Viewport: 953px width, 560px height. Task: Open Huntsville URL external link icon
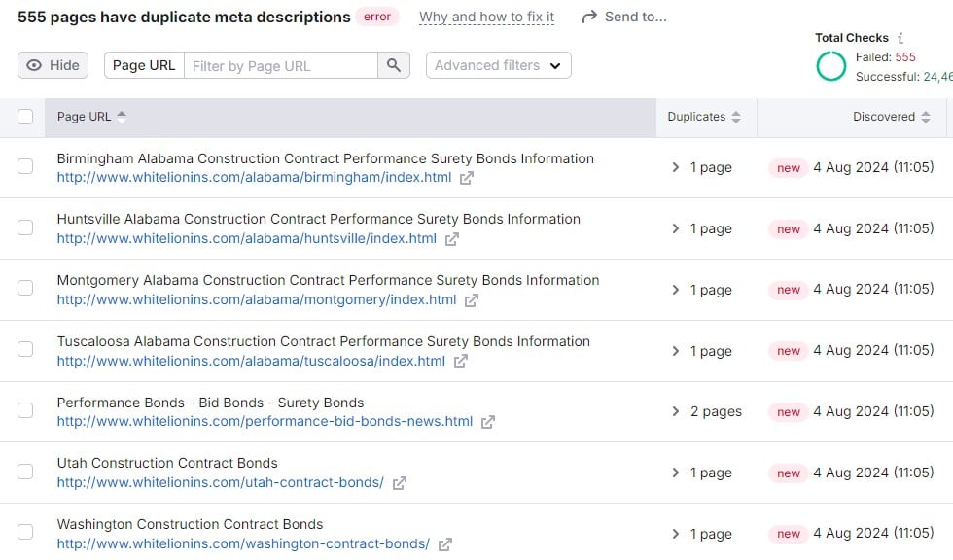(452, 239)
